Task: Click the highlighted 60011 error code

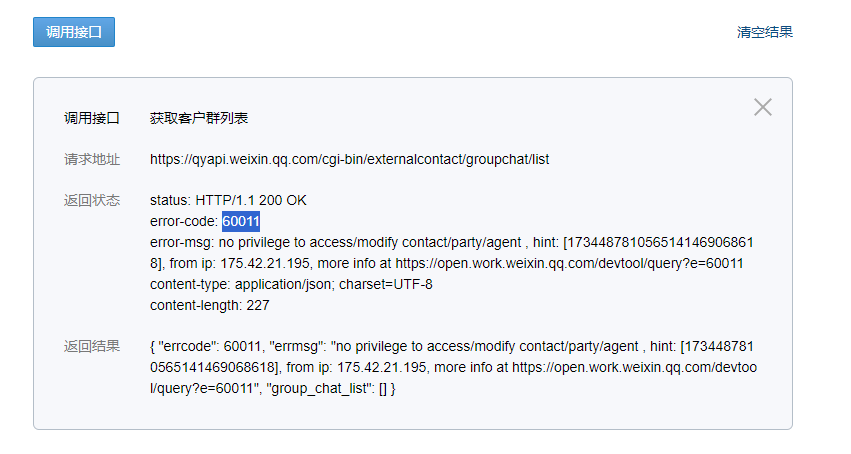Action: 241,221
